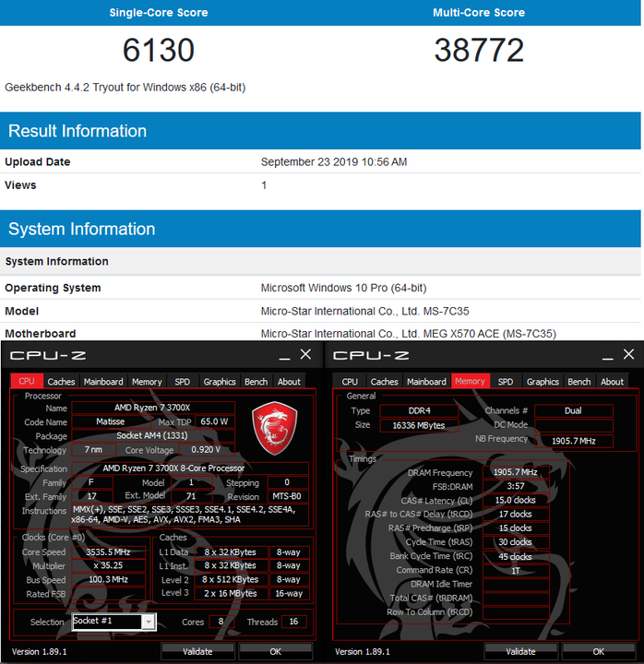Image resolution: width=644 pixels, height=664 pixels.
Task: Minimize the left CPU-Z window
Action: [285, 357]
